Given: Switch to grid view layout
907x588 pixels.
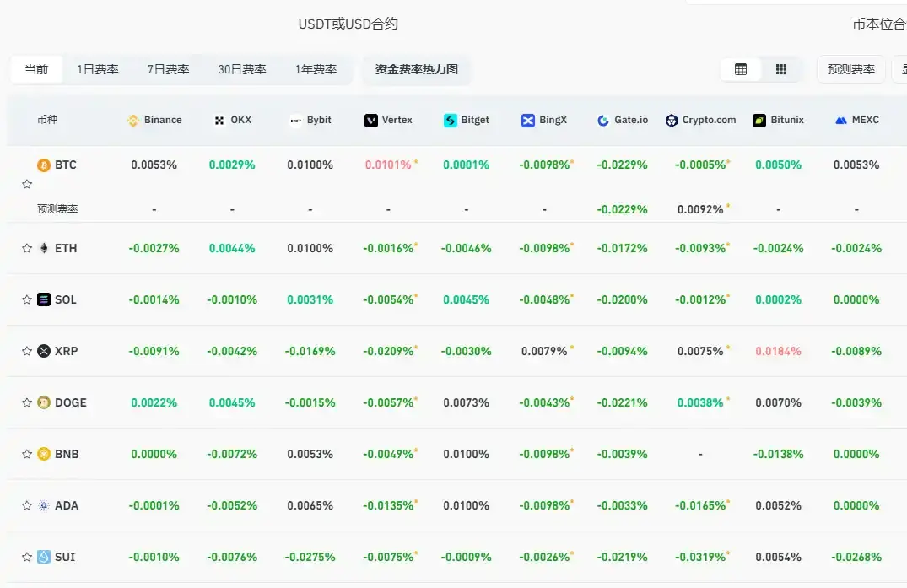Looking at the screenshot, I should tap(780, 69).
